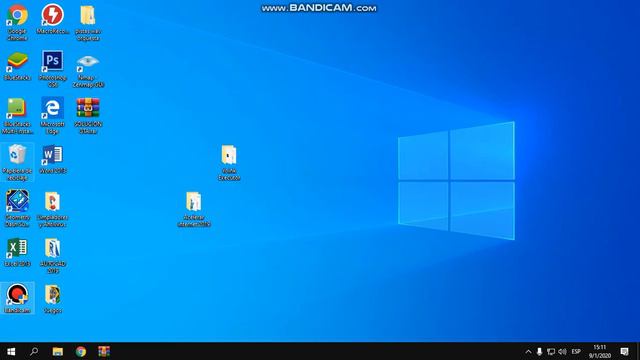Launch the Geometry Dash shortcut
The width and height of the screenshot is (640, 360).
pos(17,209)
